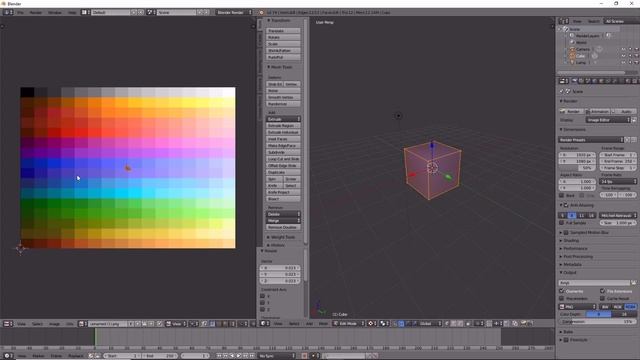Image resolution: width=640 pixels, height=360 pixels.
Task: Open the Image Editor display dropdown
Action: 608,120
